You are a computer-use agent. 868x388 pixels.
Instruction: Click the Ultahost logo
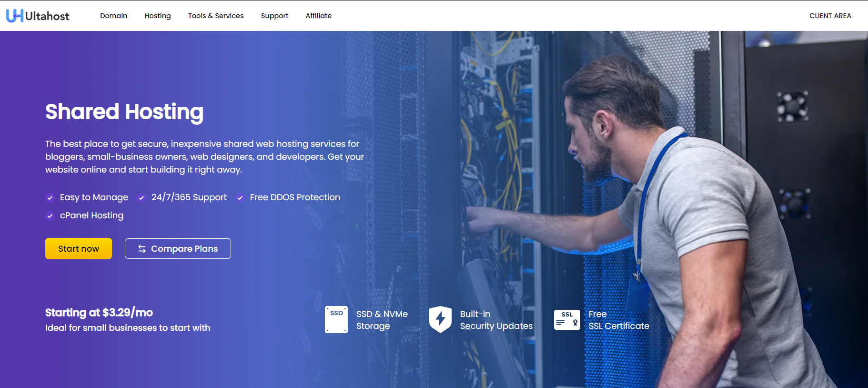(x=38, y=16)
